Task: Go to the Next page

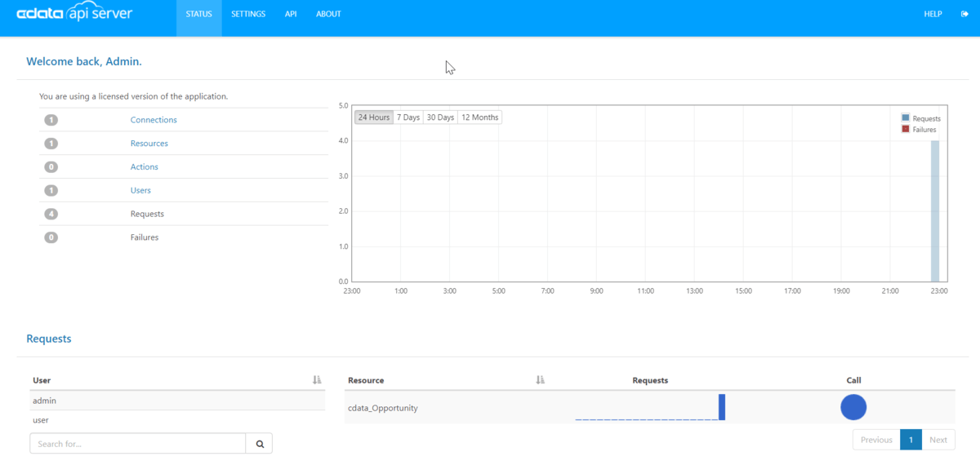Action: [938, 440]
